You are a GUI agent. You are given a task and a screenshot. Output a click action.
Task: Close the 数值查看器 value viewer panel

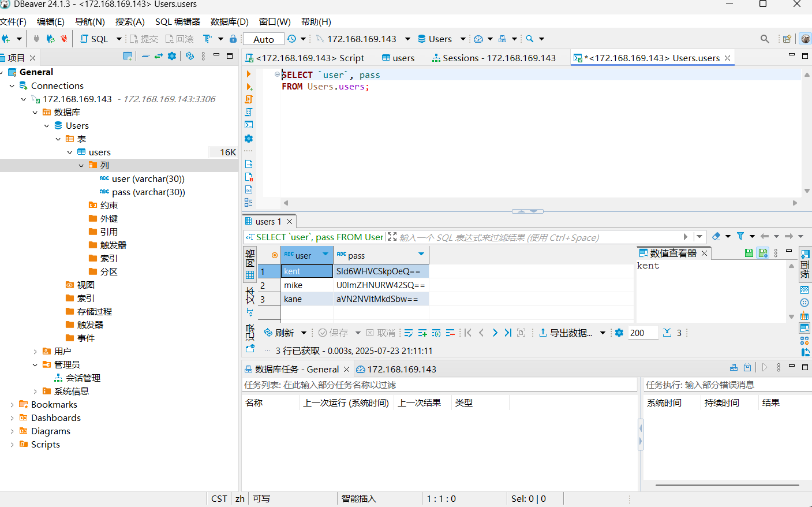coord(705,254)
